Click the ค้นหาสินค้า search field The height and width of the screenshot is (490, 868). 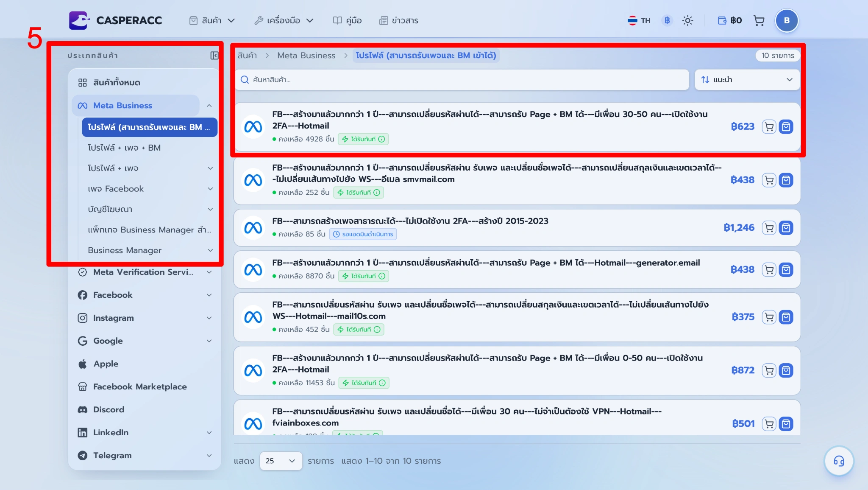tap(462, 80)
